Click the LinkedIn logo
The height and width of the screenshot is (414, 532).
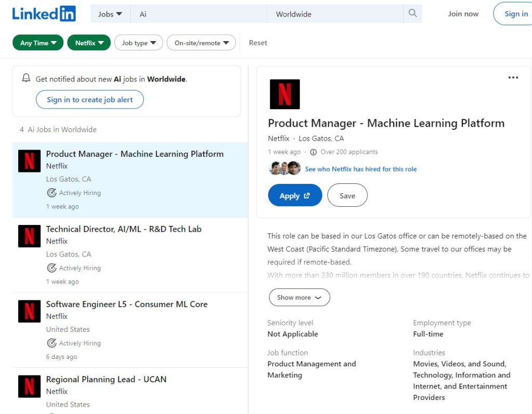coord(44,14)
